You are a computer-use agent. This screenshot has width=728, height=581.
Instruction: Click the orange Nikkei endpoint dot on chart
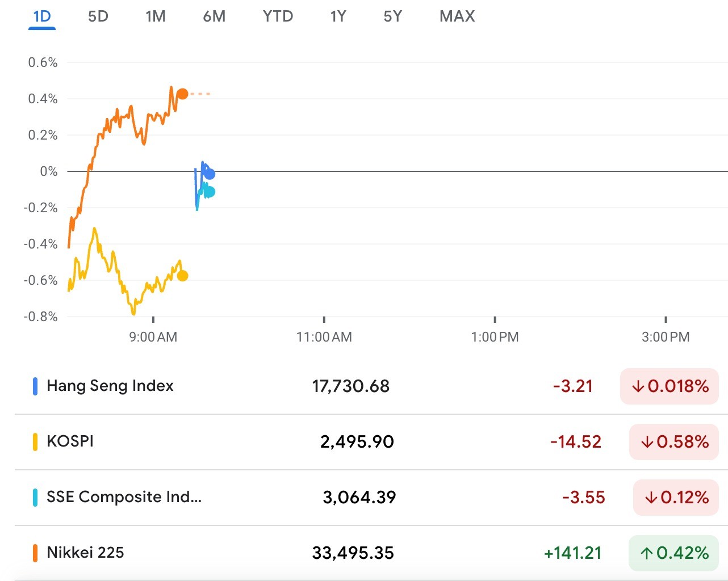(182, 94)
